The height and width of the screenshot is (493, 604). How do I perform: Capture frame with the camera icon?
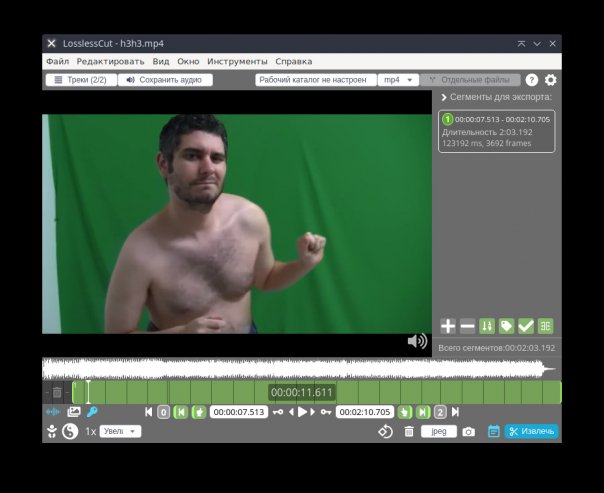coord(468,431)
